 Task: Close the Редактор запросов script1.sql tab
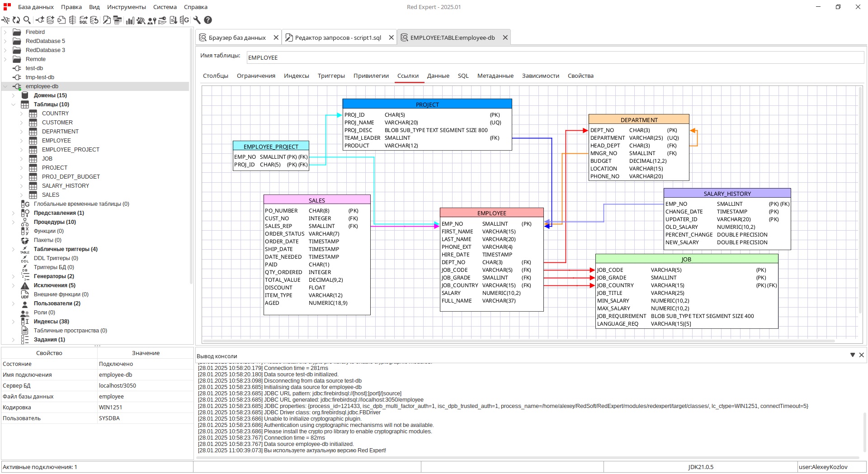pos(391,38)
